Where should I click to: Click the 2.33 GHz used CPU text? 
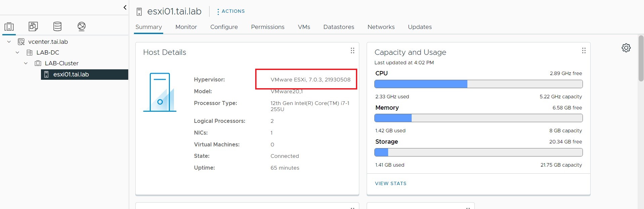[392, 97]
